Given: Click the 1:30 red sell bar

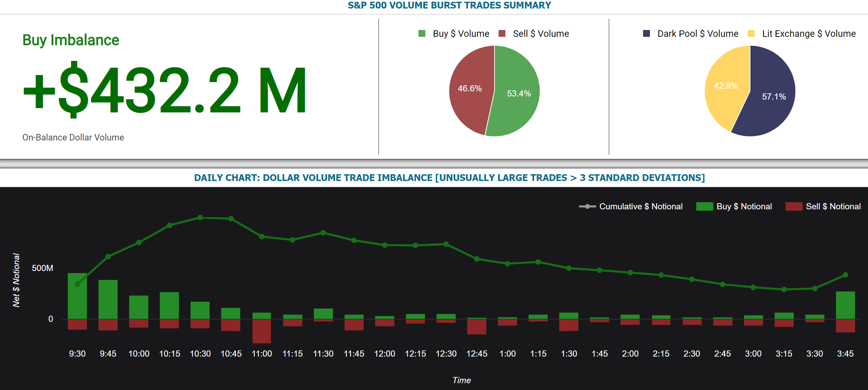Looking at the screenshot, I should pyautogui.click(x=569, y=325).
